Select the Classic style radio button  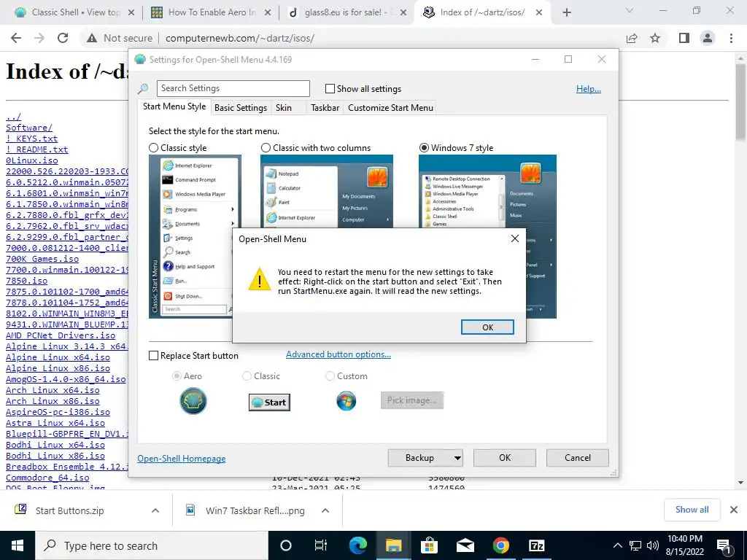click(x=153, y=148)
